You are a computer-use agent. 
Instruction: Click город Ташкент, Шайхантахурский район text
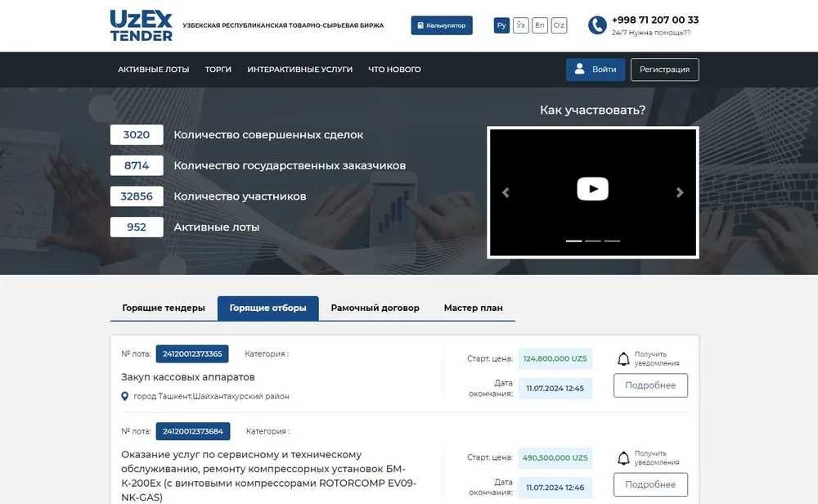(211, 397)
